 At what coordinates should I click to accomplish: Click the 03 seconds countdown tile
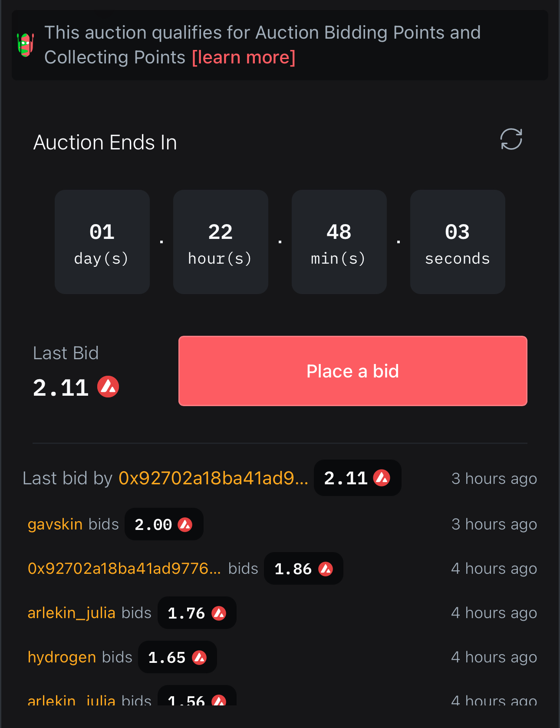click(x=458, y=242)
